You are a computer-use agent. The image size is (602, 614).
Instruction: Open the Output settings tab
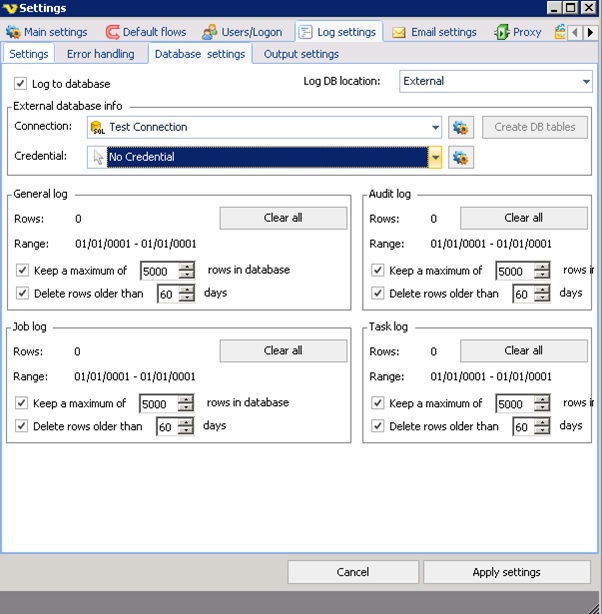[x=301, y=54]
